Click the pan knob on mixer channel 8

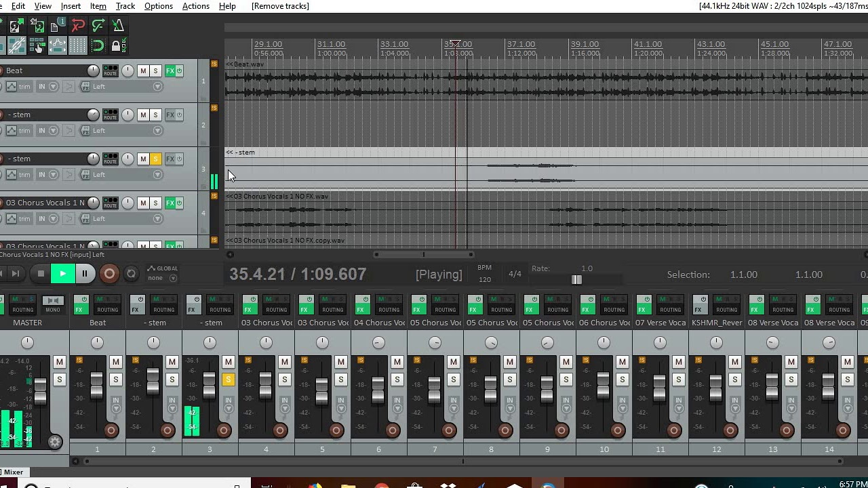tap(491, 342)
